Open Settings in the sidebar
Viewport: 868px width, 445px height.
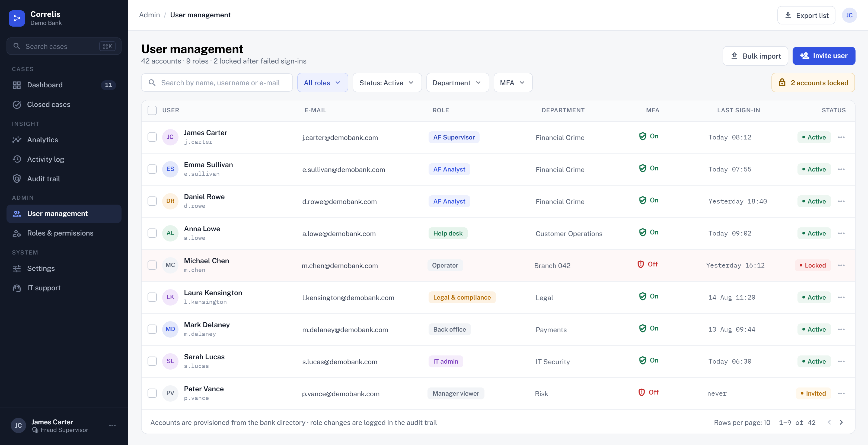coord(64,268)
